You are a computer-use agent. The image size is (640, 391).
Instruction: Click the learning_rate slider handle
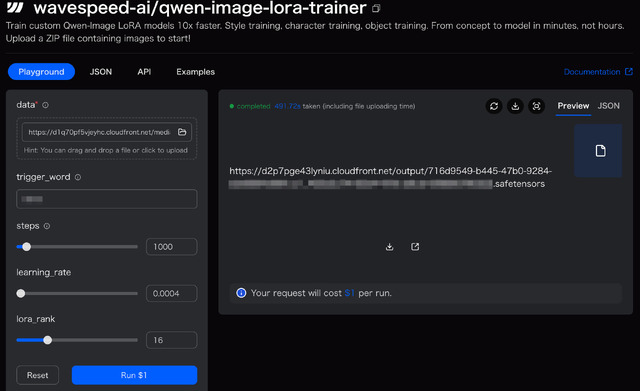[21, 293]
